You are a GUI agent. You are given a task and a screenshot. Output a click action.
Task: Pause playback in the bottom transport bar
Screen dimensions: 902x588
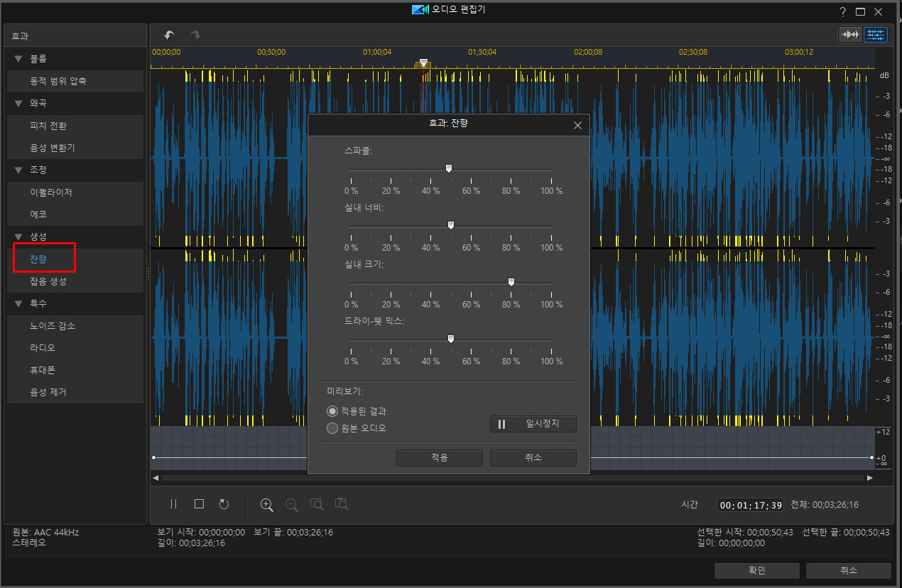point(173,504)
